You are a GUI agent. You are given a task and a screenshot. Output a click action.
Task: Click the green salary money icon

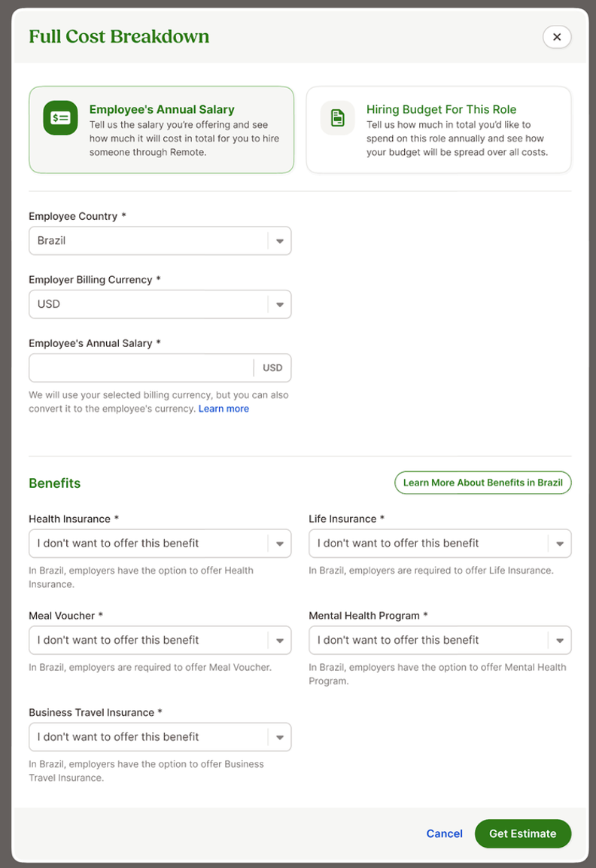pyautogui.click(x=60, y=118)
